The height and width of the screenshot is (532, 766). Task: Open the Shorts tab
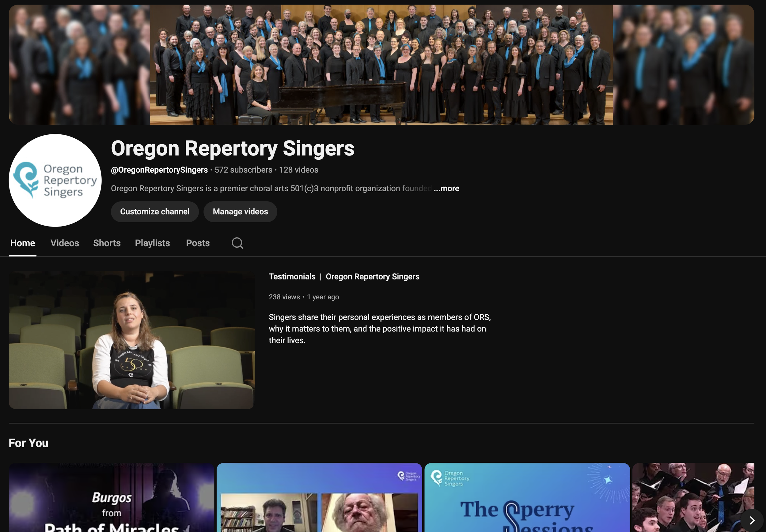107,243
